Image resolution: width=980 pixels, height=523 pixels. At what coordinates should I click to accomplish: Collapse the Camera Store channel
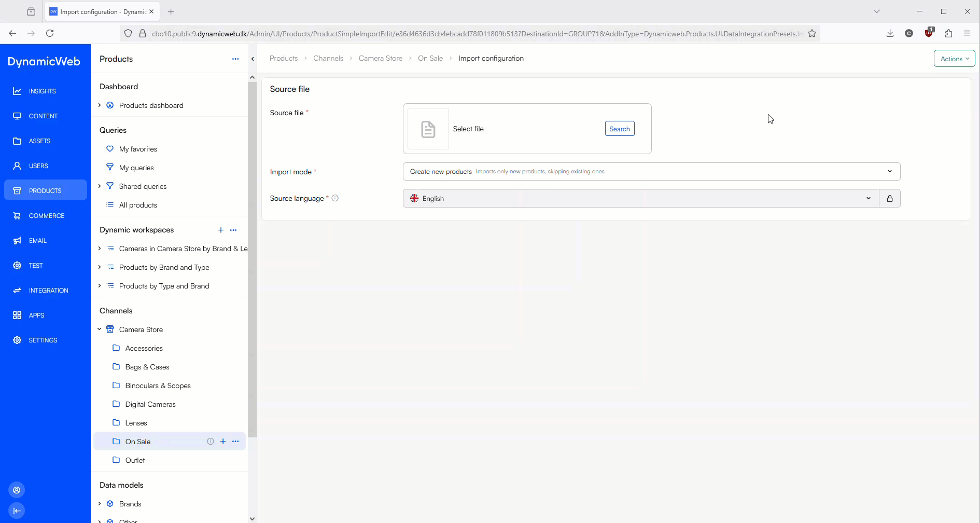coord(100,329)
